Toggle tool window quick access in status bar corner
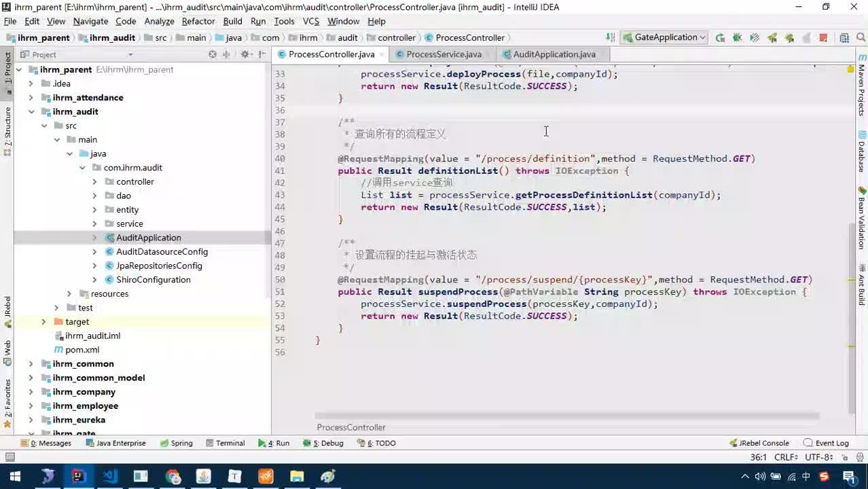868x489 pixels. click(x=10, y=457)
